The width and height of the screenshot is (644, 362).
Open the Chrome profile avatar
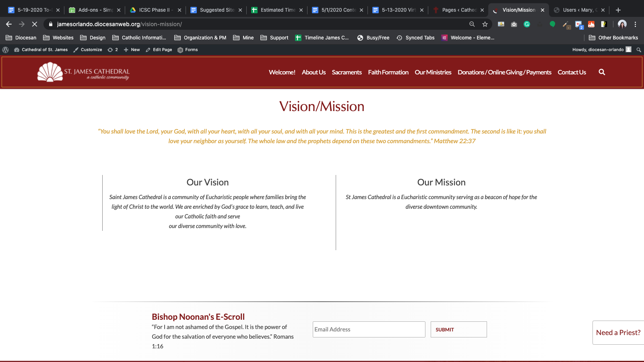[622, 24]
